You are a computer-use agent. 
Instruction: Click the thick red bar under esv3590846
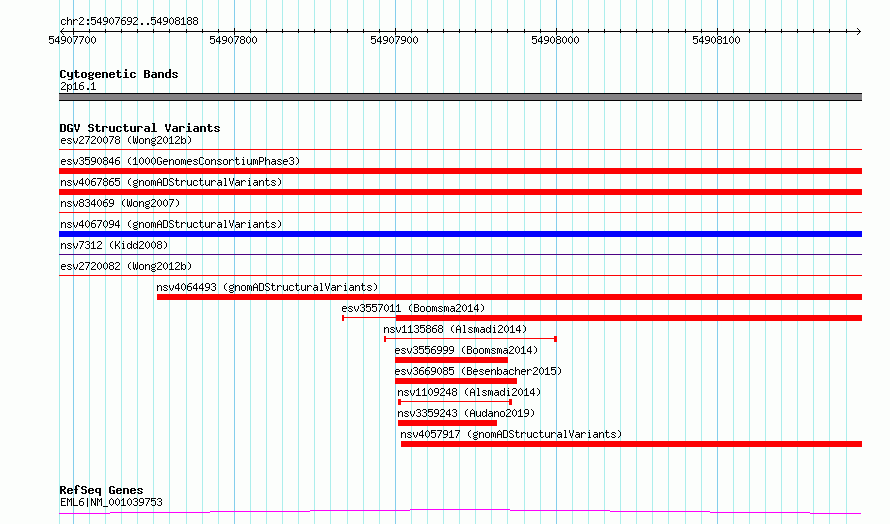(x=460, y=171)
